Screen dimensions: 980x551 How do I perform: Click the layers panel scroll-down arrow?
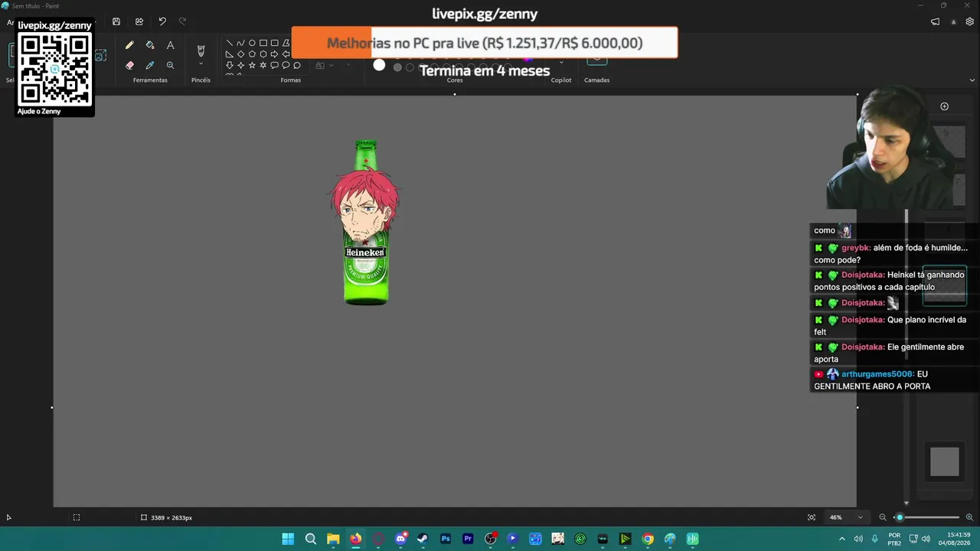pos(906,503)
